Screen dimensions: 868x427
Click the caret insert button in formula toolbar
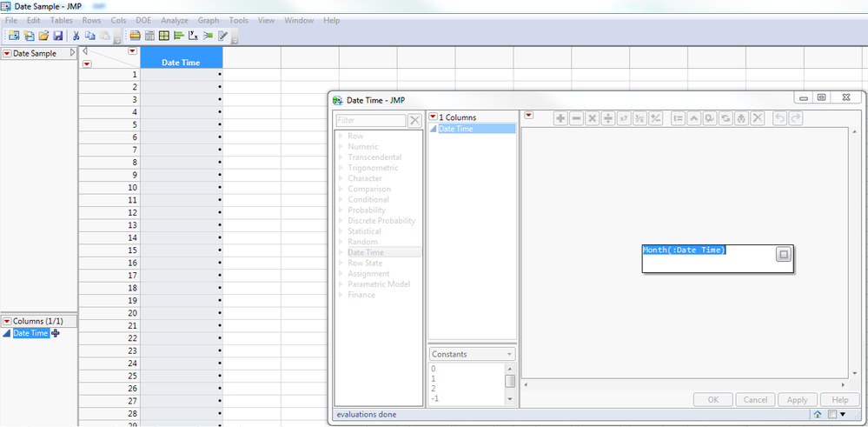[x=694, y=118]
